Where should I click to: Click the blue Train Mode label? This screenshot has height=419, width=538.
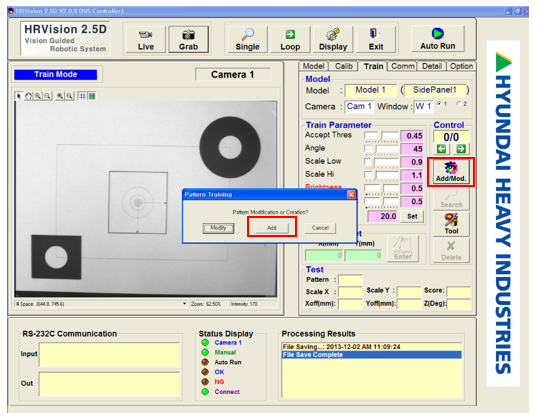pos(56,74)
